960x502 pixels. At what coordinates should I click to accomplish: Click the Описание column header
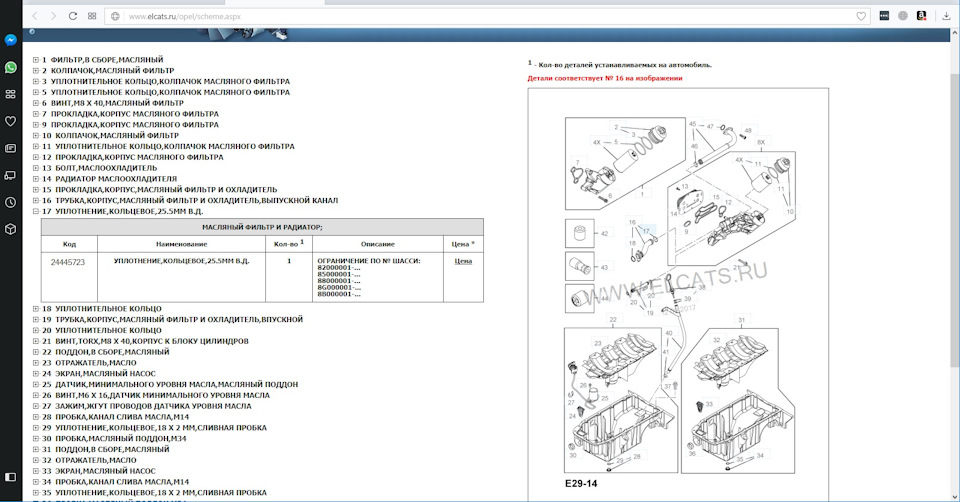(378, 244)
